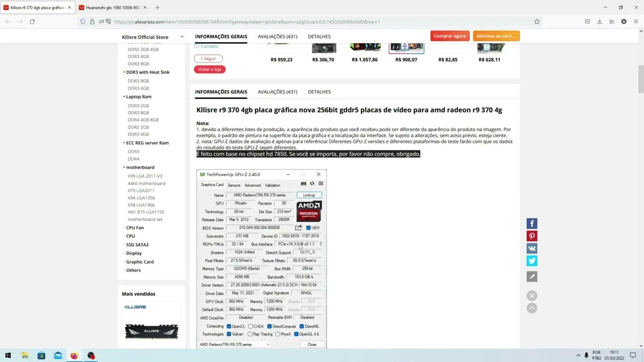Dismiss the floating side panel with the X circle
The height and width of the screenshot is (362, 644).
532,296
